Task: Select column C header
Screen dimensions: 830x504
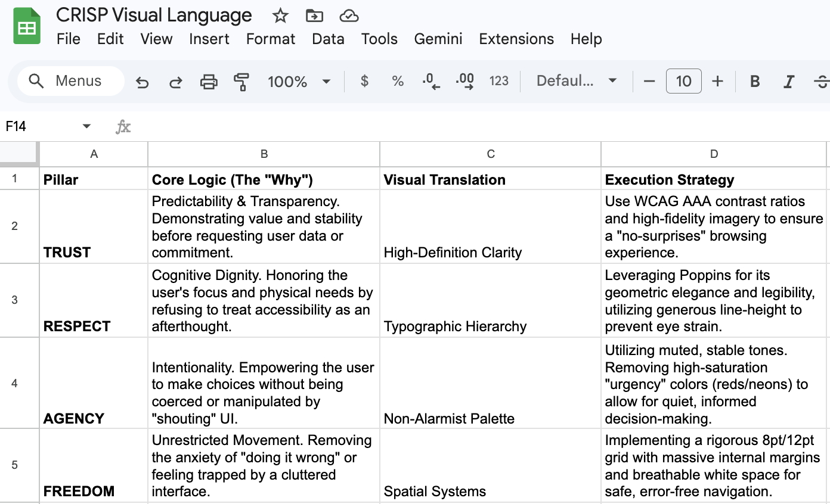Action: coord(490,154)
